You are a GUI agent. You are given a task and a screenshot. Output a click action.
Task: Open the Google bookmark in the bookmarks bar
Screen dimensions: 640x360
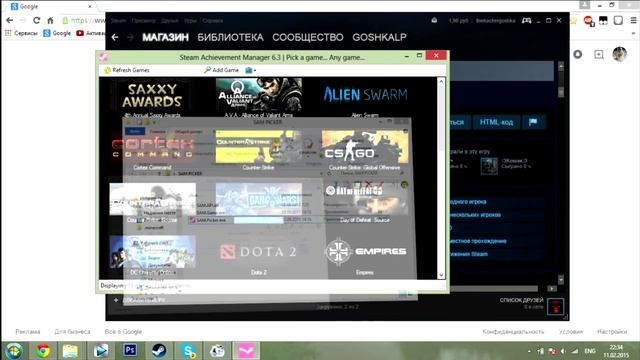(x=57, y=33)
